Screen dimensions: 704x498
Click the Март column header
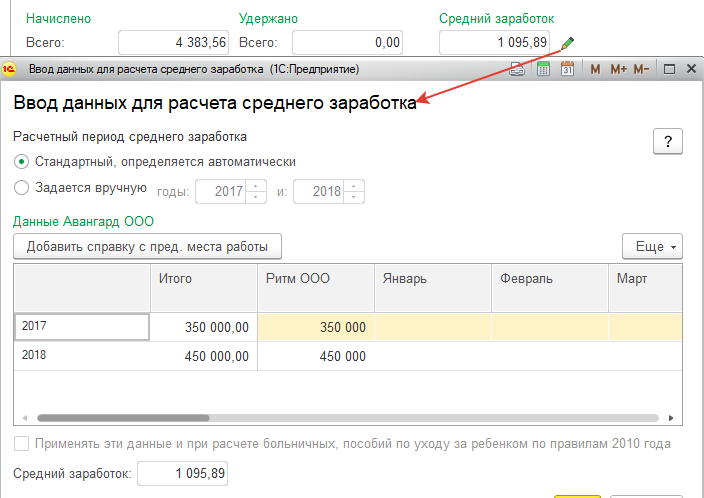[x=645, y=288]
